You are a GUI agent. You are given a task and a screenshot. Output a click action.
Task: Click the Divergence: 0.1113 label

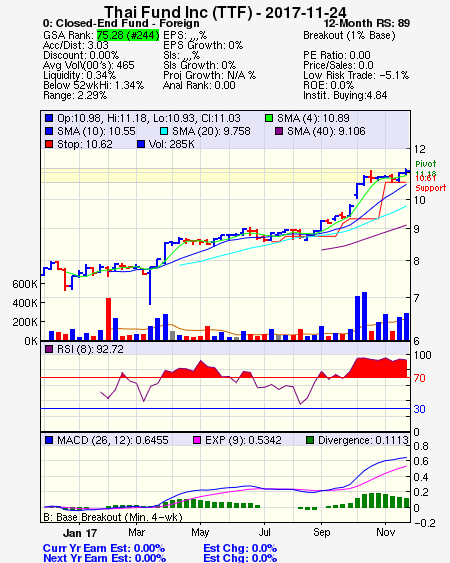(363, 440)
